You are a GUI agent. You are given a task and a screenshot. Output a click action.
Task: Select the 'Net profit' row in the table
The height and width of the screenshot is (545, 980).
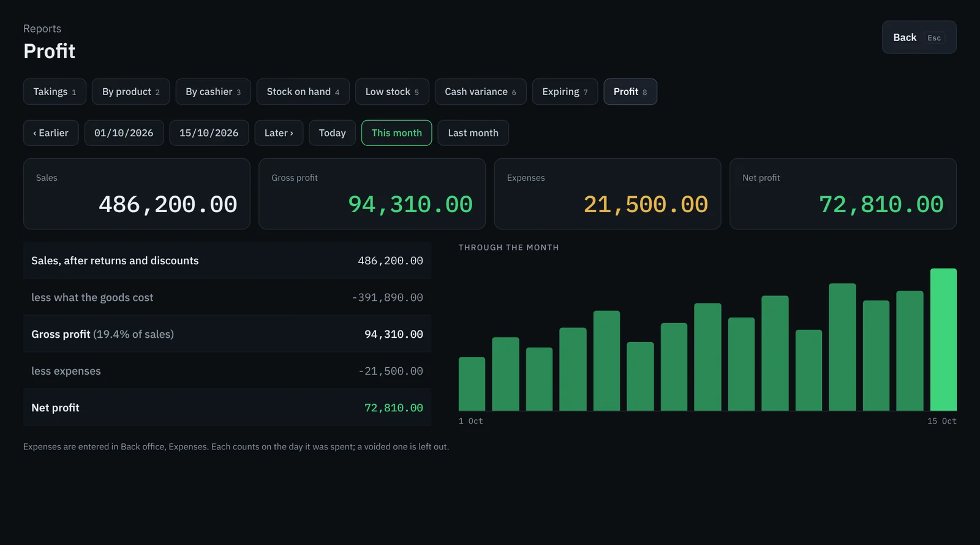click(227, 408)
